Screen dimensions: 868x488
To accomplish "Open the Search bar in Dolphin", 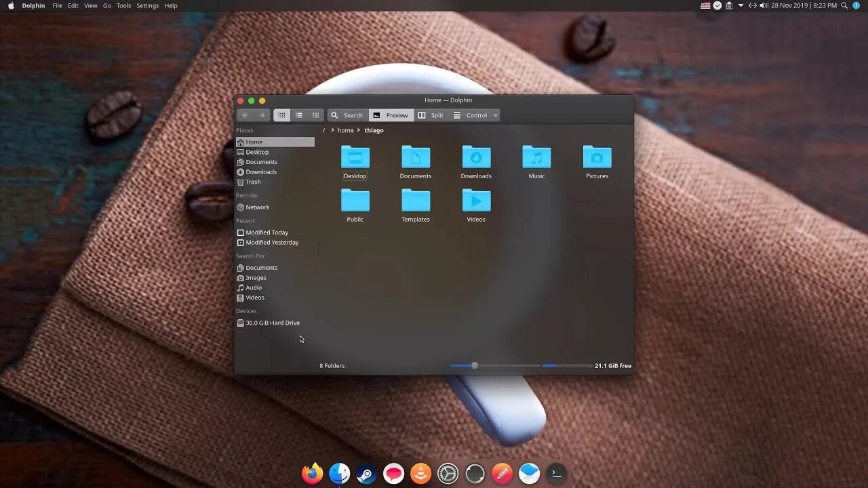I will [x=347, y=115].
